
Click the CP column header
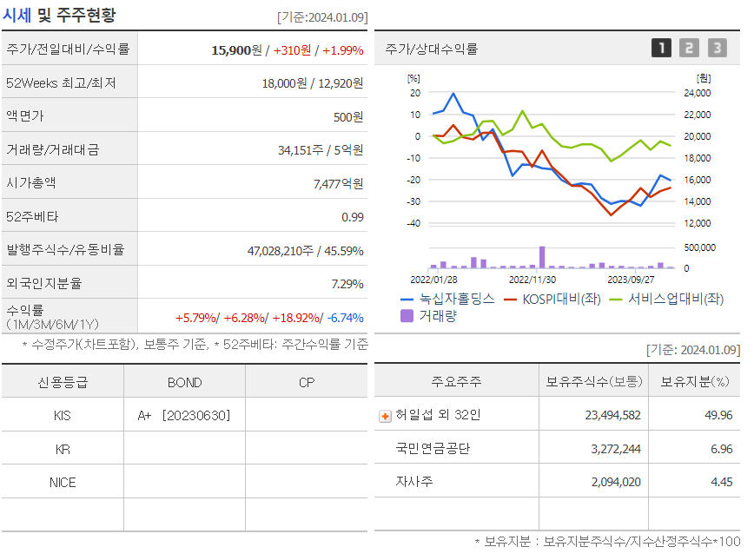(307, 383)
